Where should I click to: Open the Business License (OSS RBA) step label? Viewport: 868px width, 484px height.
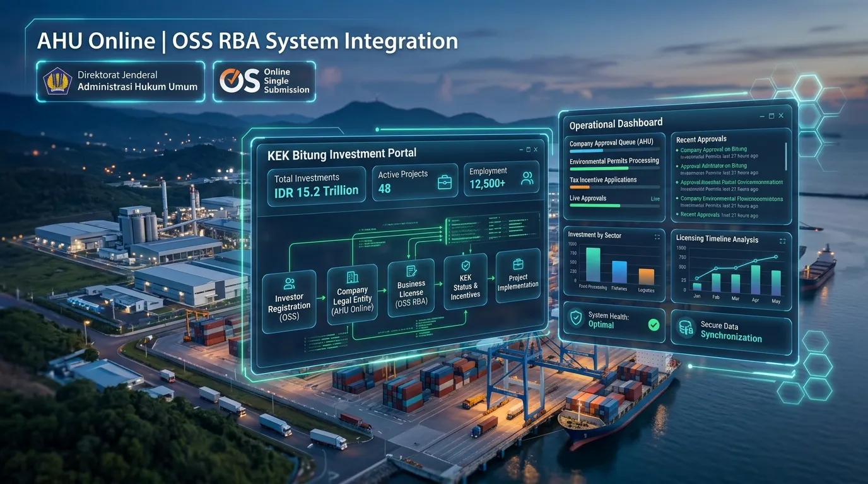coord(411,293)
